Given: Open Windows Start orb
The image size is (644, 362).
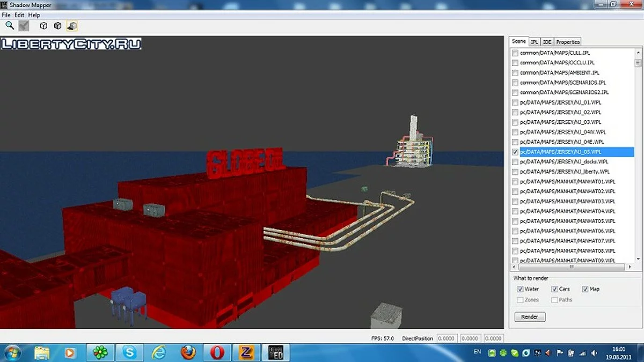Looking at the screenshot, I should (x=12, y=352).
